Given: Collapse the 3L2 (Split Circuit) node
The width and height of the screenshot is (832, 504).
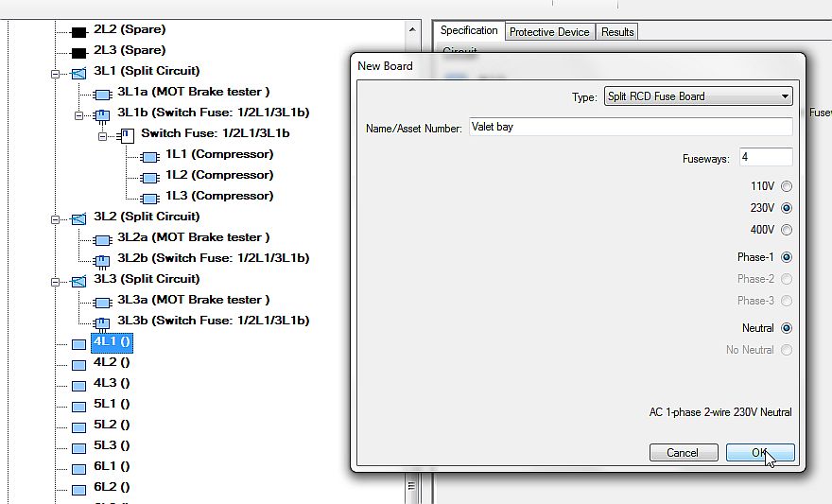Looking at the screenshot, I should (55, 219).
